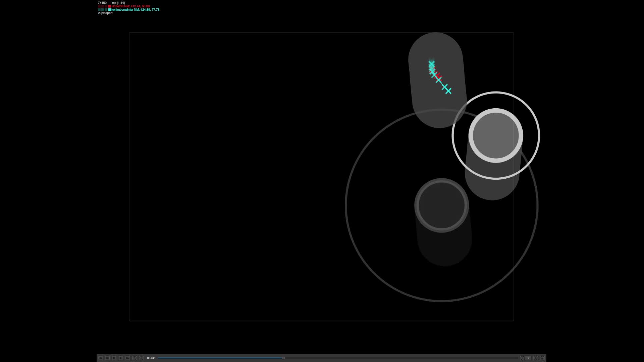The width and height of the screenshot is (644, 362).
Task: Click the 0.25x playback speed label
Action: [151, 358]
